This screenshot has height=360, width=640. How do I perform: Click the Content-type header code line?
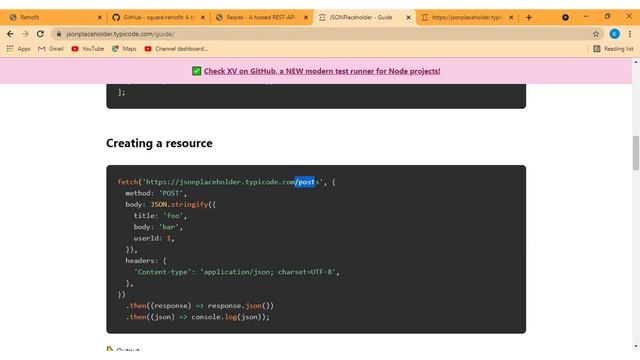236,272
